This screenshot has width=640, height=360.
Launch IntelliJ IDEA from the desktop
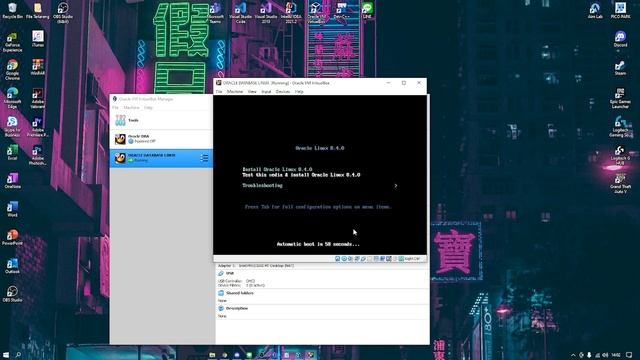(x=291, y=13)
